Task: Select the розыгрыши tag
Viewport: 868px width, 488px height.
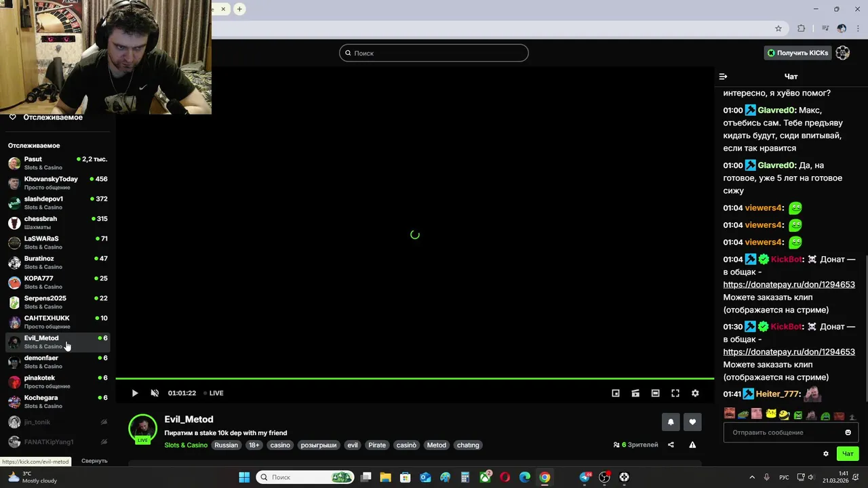Action: [319, 445]
